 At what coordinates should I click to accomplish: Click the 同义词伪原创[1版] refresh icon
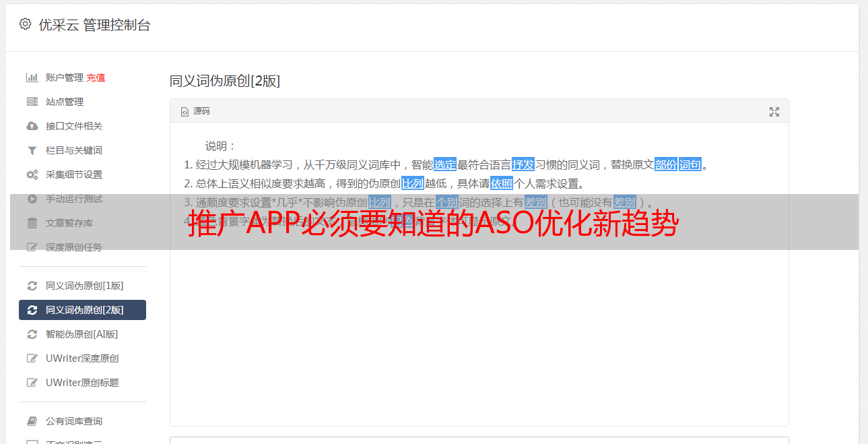click(32, 286)
